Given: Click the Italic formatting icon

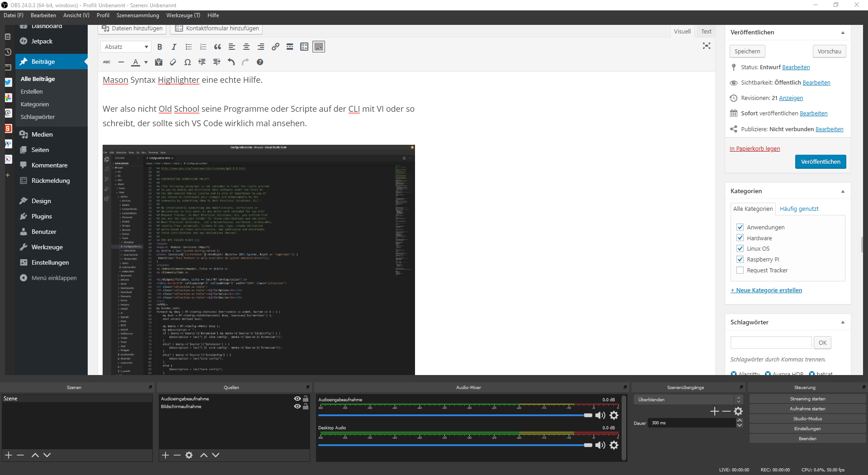Looking at the screenshot, I should (174, 47).
